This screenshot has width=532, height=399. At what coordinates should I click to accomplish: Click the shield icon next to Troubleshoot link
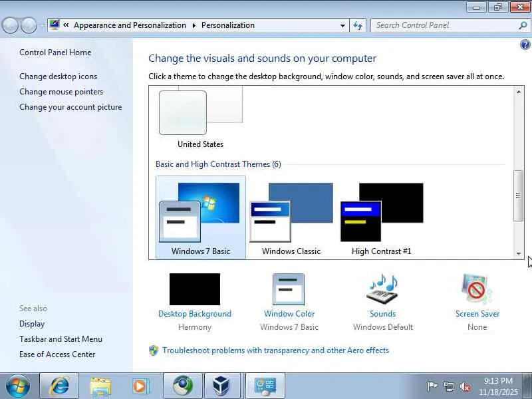(154, 350)
